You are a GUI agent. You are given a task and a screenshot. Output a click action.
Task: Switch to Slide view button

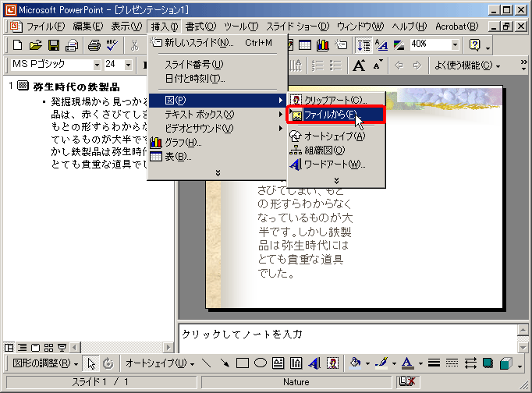click(35, 348)
